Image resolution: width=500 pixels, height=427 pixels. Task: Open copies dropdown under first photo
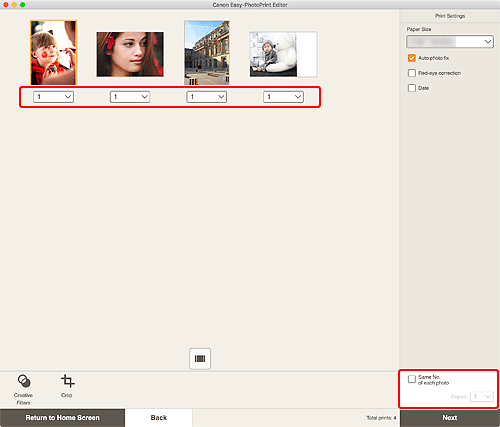(x=54, y=97)
